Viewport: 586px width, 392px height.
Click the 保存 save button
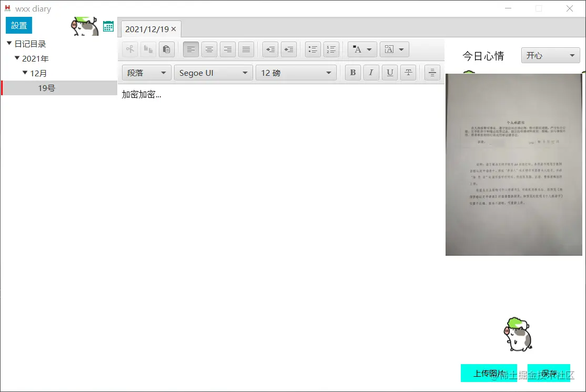click(549, 373)
